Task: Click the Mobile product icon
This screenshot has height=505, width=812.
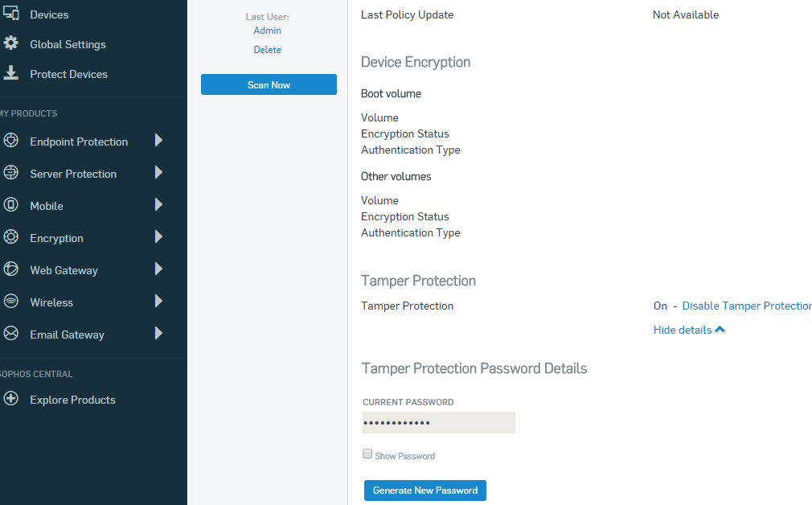Action: point(11,204)
